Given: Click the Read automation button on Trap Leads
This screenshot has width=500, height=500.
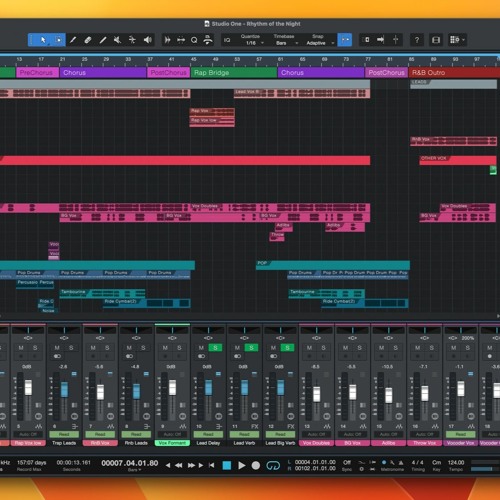Looking at the screenshot, I should tap(64, 434).
